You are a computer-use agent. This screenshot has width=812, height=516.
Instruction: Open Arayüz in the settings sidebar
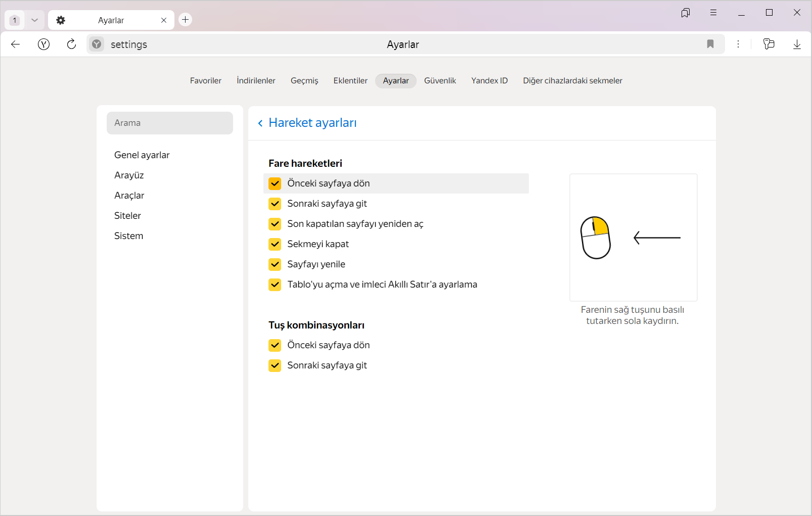click(x=129, y=175)
